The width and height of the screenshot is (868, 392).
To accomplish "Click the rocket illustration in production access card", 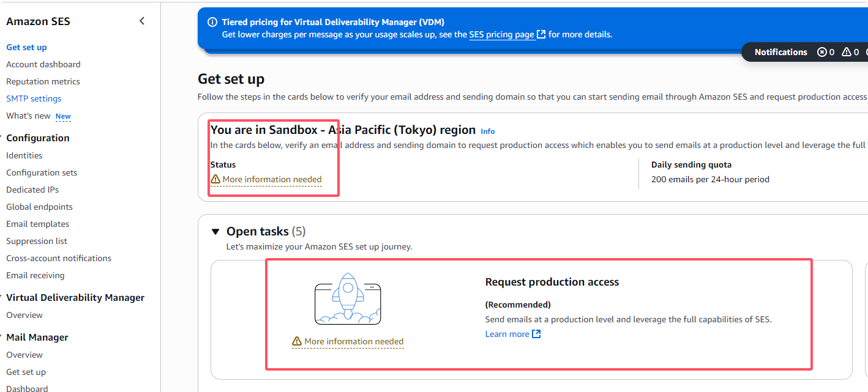I will [348, 298].
